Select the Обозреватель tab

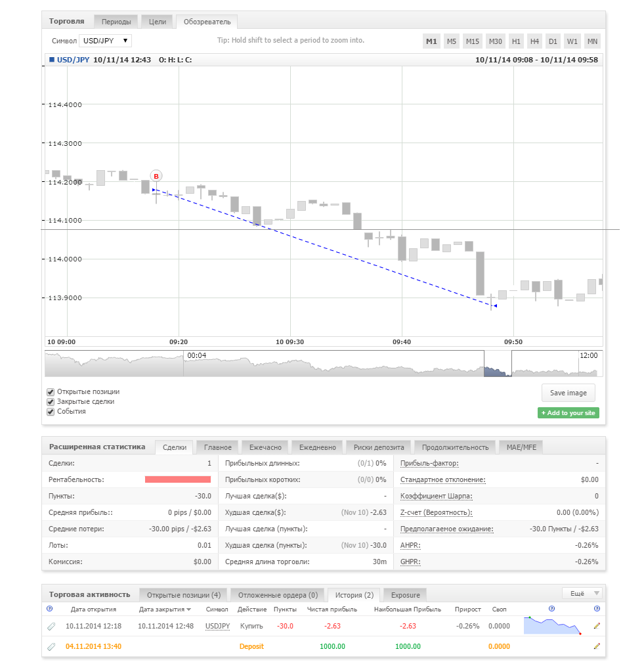pos(207,22)
